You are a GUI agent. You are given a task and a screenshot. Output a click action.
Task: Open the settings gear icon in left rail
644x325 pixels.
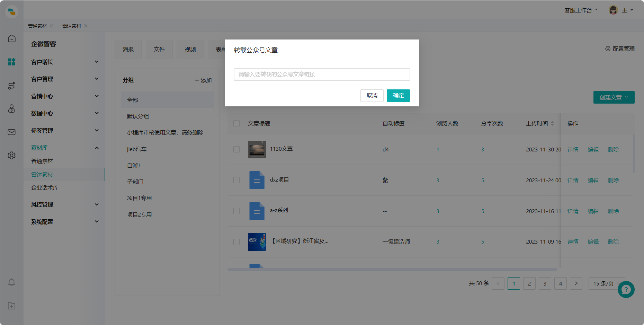tap(12, 155)
